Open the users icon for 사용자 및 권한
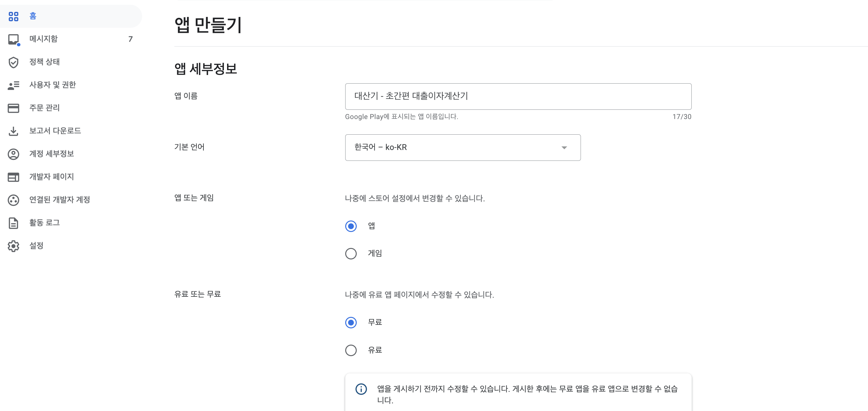 coord(13,85)
